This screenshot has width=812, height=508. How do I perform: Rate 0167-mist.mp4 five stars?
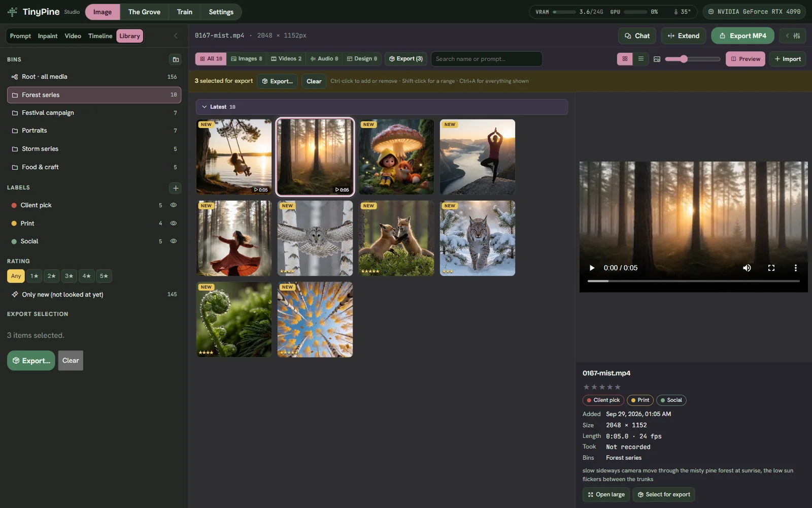click(x=618, y=387)
